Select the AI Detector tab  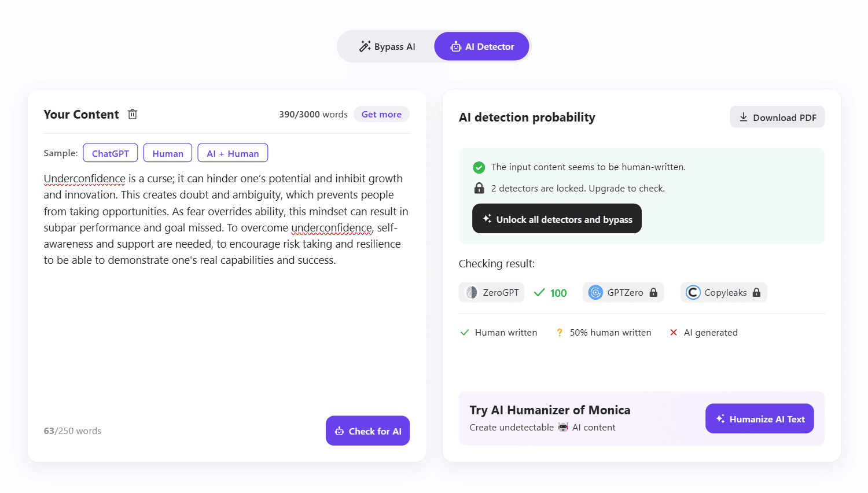pyautogui.click(x=482, y=47)
